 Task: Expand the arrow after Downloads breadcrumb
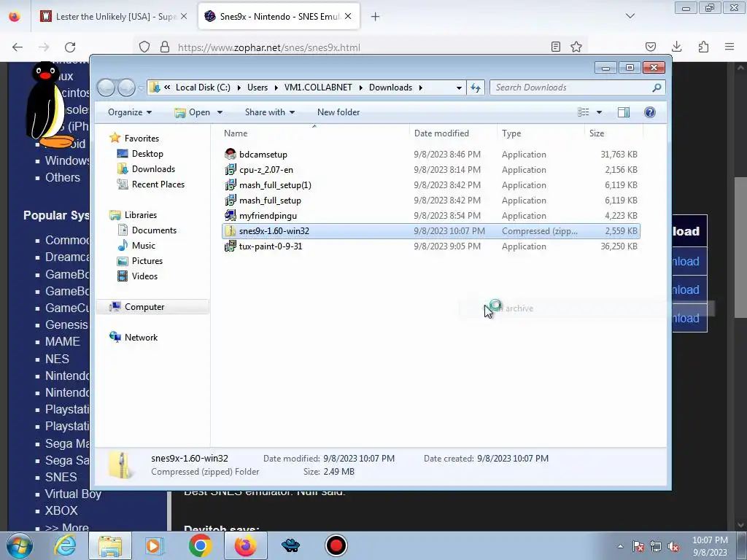pos(421,87)
